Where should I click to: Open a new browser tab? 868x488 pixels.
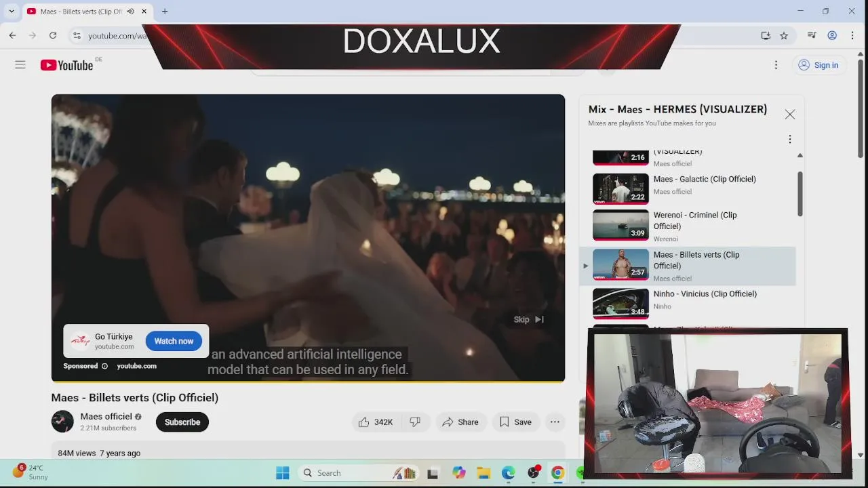point(165,12)
